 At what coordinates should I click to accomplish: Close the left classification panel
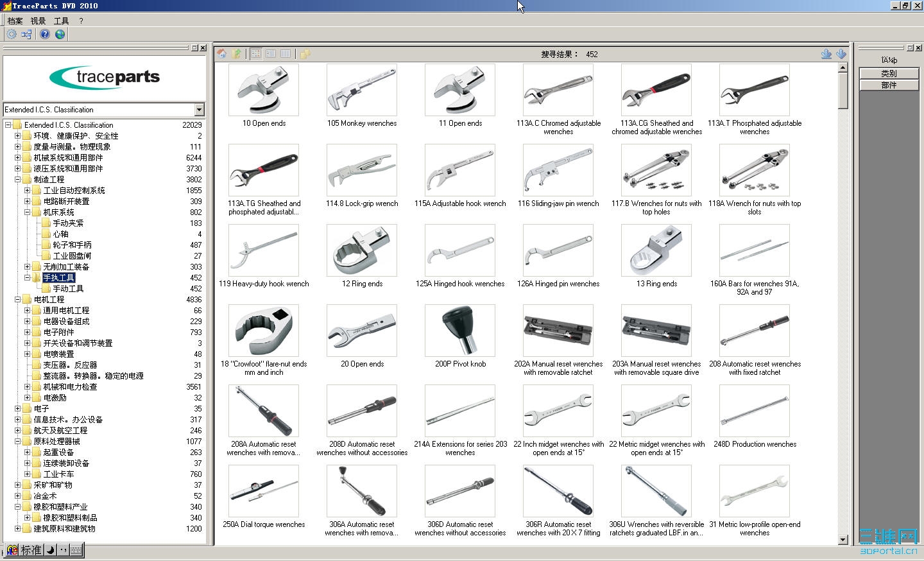click(203, 47)
